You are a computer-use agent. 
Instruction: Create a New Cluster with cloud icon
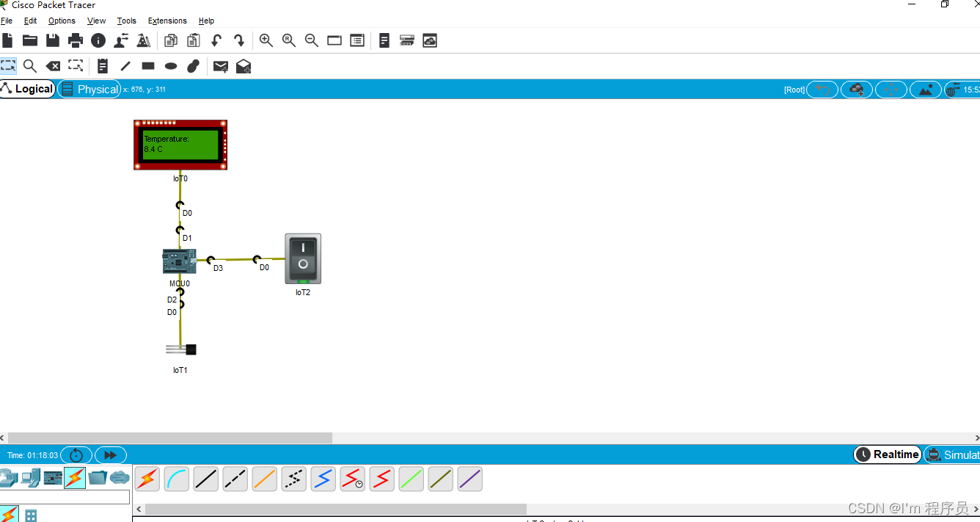[x=857, y=90]
